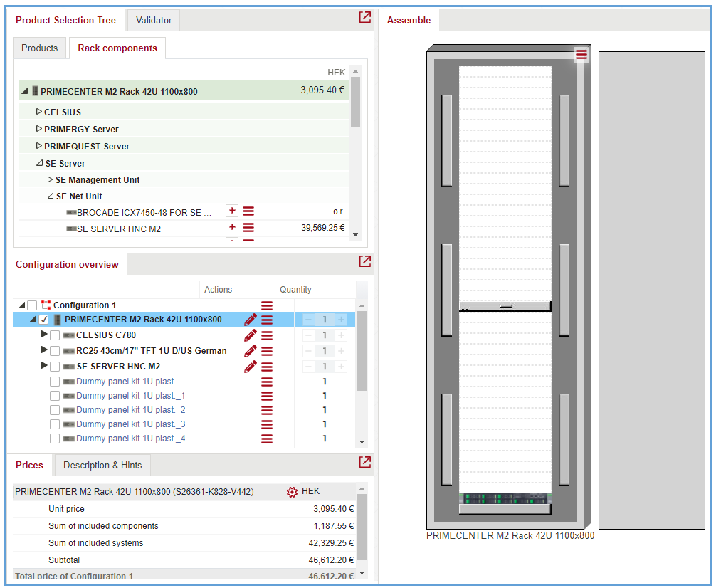Select the Prices tab

(x=29, y=465)
